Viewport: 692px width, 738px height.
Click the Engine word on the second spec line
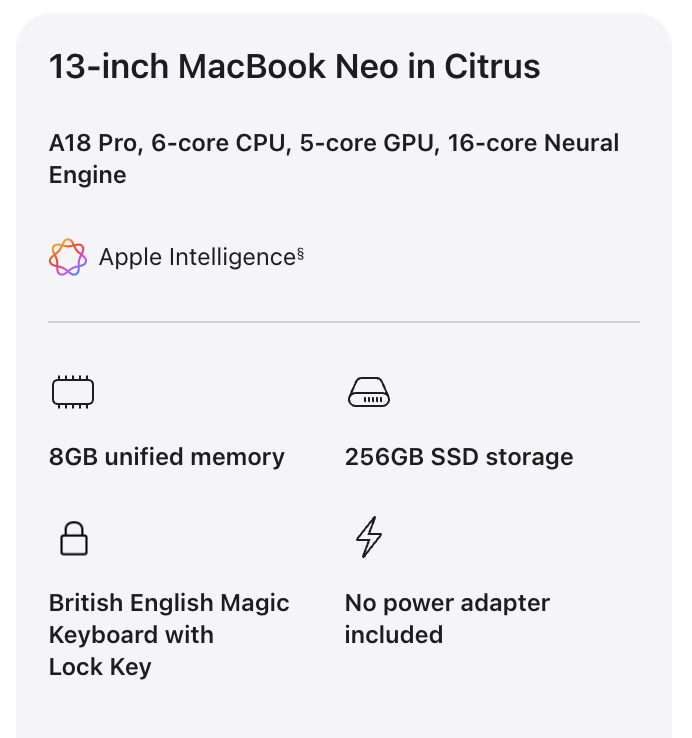[88, 175]
